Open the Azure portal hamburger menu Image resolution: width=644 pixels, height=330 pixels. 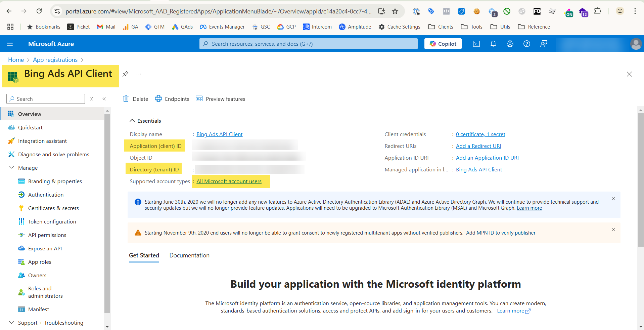coord(10,44)
